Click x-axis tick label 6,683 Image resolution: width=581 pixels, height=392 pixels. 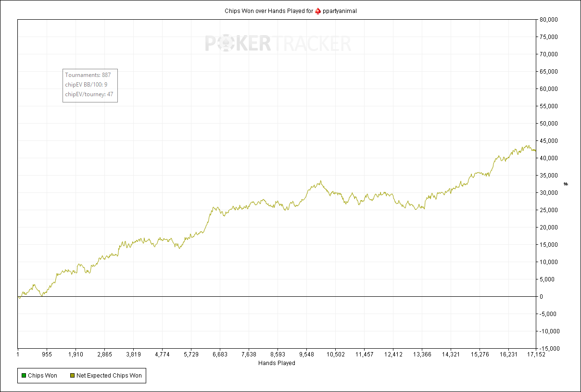tap(220, 354)
